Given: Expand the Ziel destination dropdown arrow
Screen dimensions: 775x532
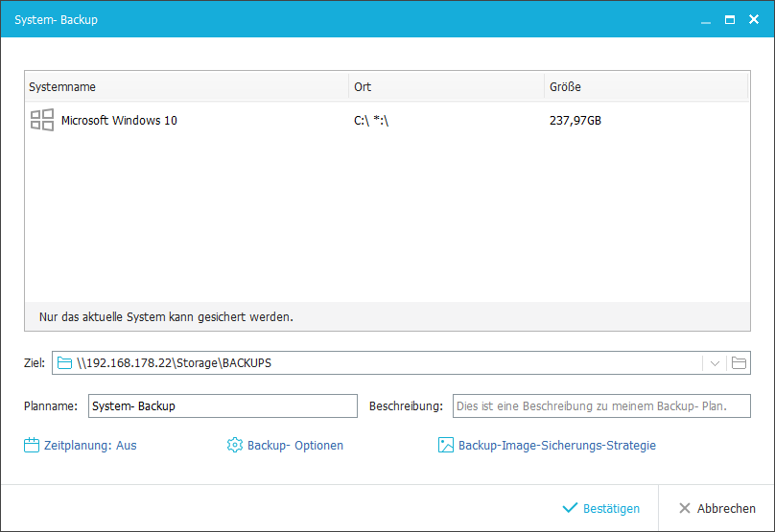Looking at the screenshot, I should point(715,363).
